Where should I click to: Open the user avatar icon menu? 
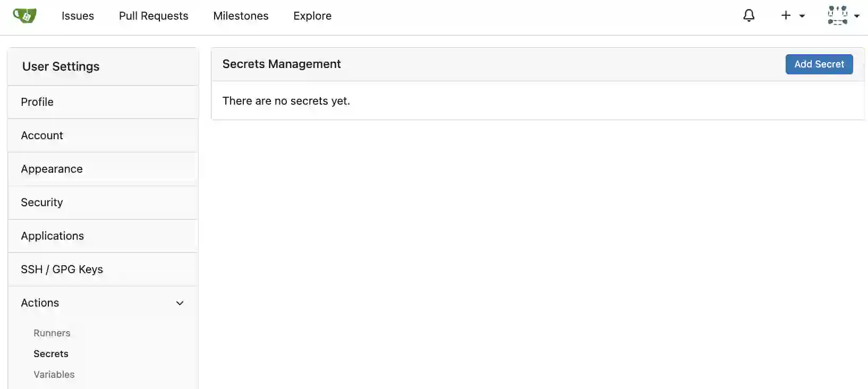(x=838, y=15)
